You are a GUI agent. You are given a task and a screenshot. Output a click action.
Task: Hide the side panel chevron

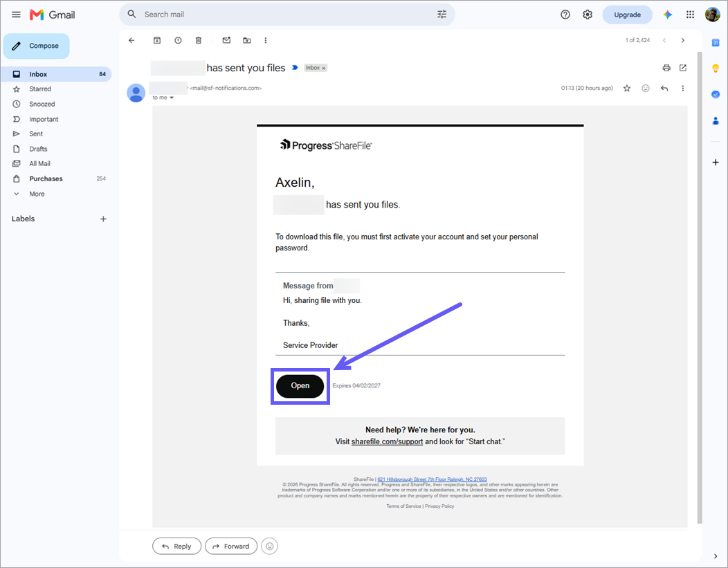[716, 556]
